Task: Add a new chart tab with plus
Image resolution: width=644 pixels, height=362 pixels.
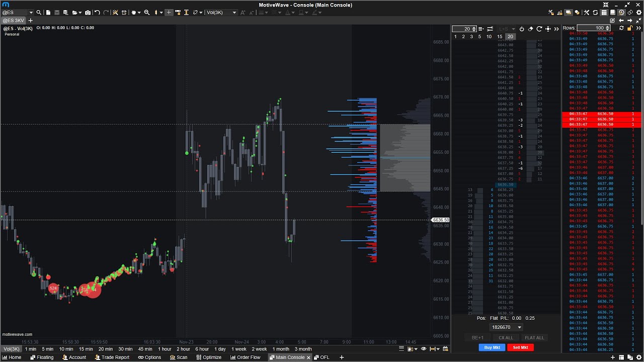Action: (x=30, y=21)
